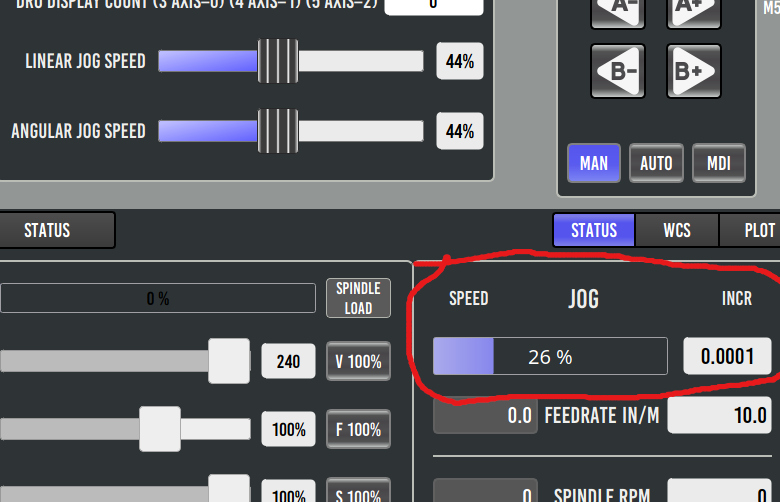The width and height of the screenshot is (780, 502).
Task: Reset feed override with F 100%
Action: click(358, 429)
